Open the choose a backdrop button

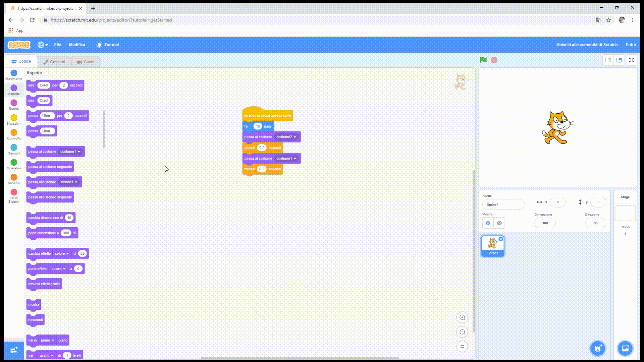click(x=625, y=348)
